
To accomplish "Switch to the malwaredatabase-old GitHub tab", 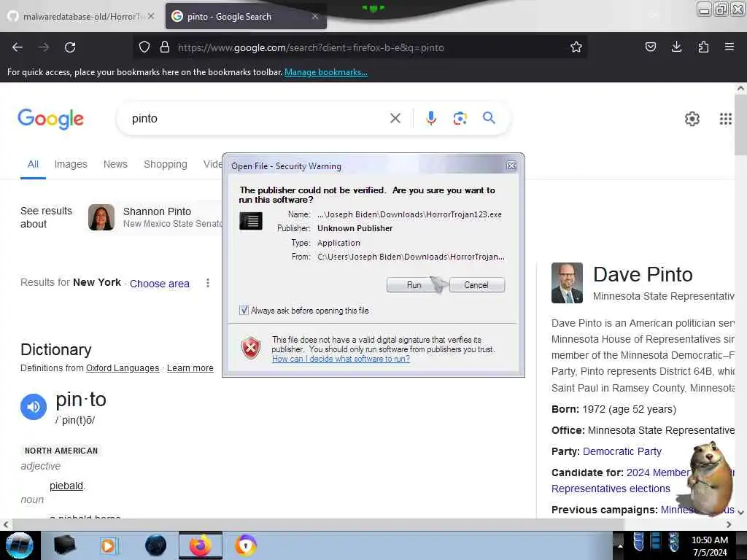I will tap(81, 16).
